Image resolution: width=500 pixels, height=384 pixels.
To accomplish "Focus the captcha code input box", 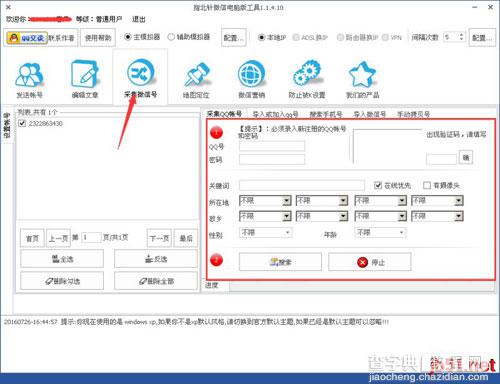I will (x=441, y=159).
